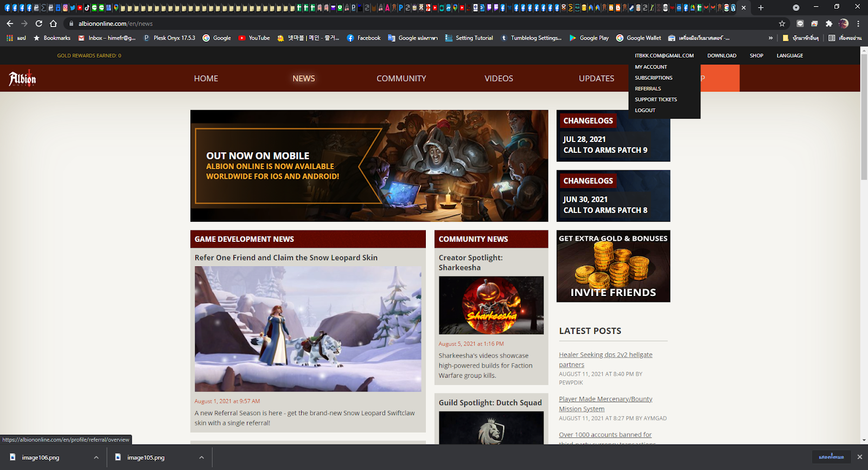Open the Facebook bookmark

(363, 38)
